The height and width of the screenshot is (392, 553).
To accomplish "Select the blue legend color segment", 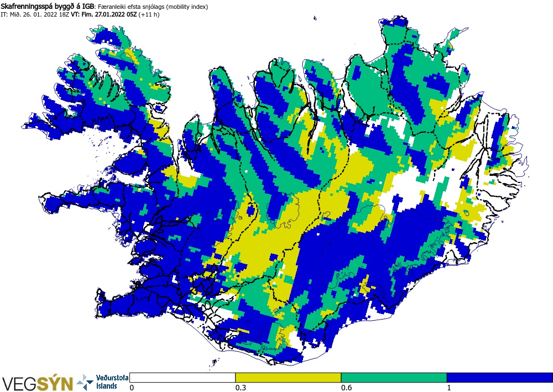I will (x=500, y=378).
